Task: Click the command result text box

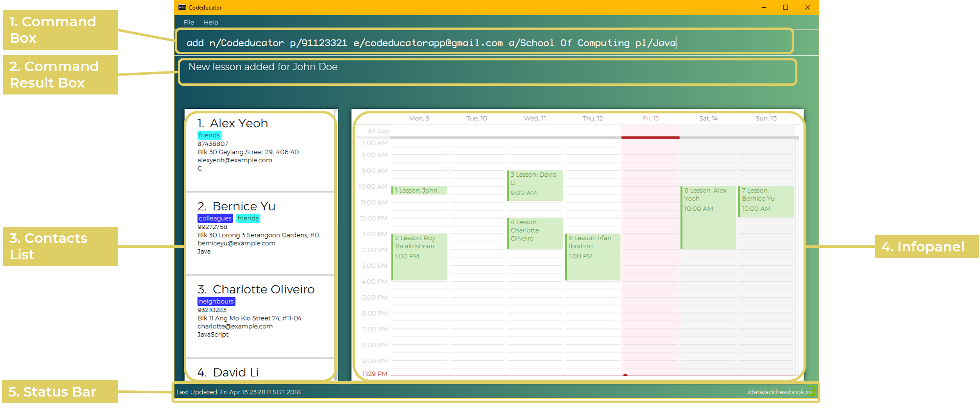Action: point(488,72)
